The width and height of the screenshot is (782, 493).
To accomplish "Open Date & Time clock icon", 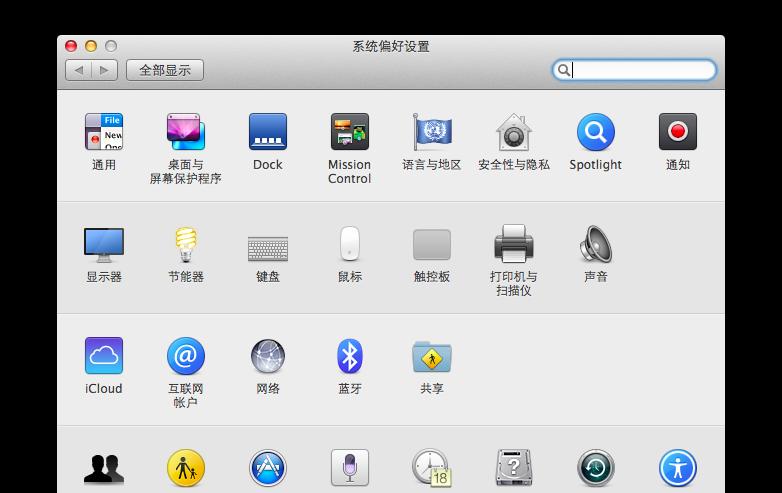I will [432, 468].
